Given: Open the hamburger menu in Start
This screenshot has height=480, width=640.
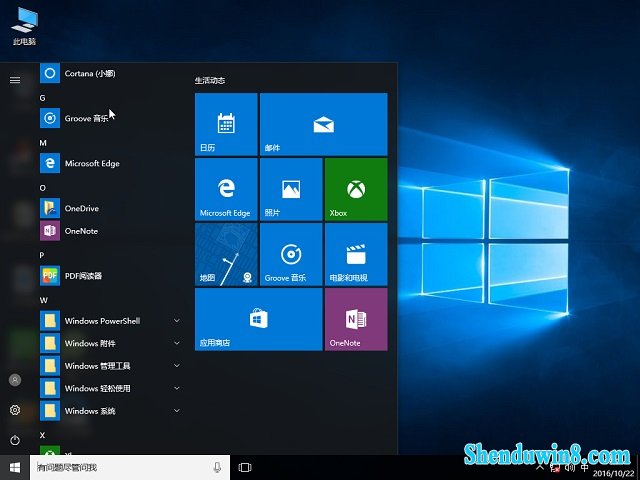Looking at the screenshot, I should click(x=15, y=80).
